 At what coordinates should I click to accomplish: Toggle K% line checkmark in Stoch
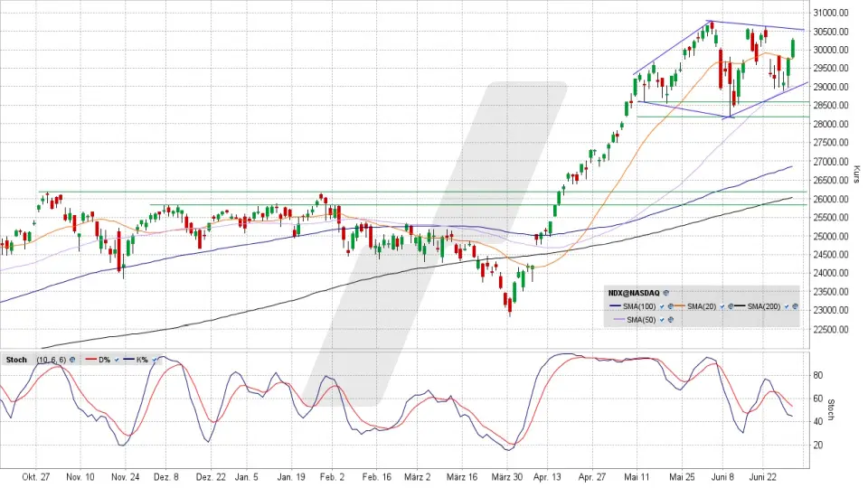coord(154,360)
